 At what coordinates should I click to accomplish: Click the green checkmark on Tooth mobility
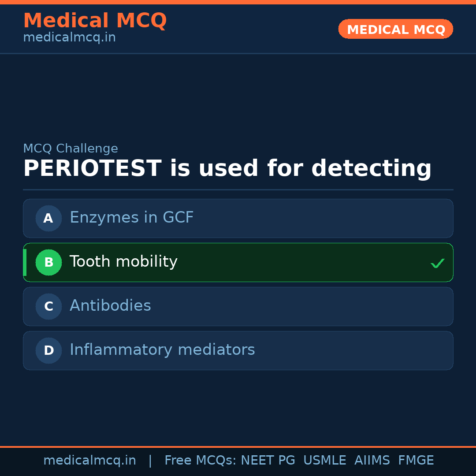pos(437,263)
